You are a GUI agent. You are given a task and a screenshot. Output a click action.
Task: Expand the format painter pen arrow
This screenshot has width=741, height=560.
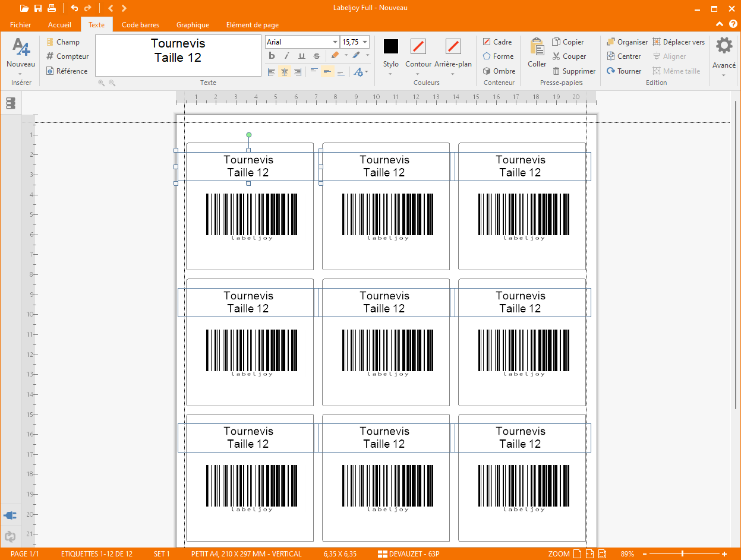coord(368,56)
